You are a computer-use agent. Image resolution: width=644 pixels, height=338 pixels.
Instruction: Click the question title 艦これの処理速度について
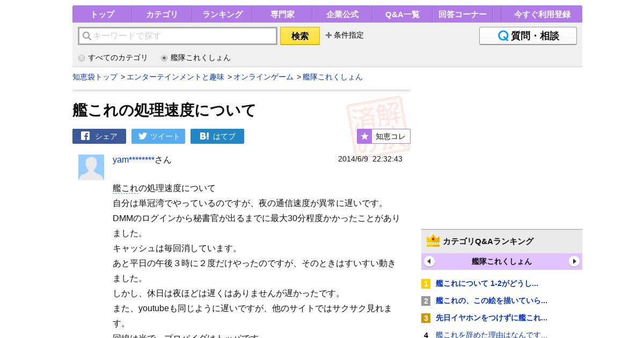(x=164, y=110)
